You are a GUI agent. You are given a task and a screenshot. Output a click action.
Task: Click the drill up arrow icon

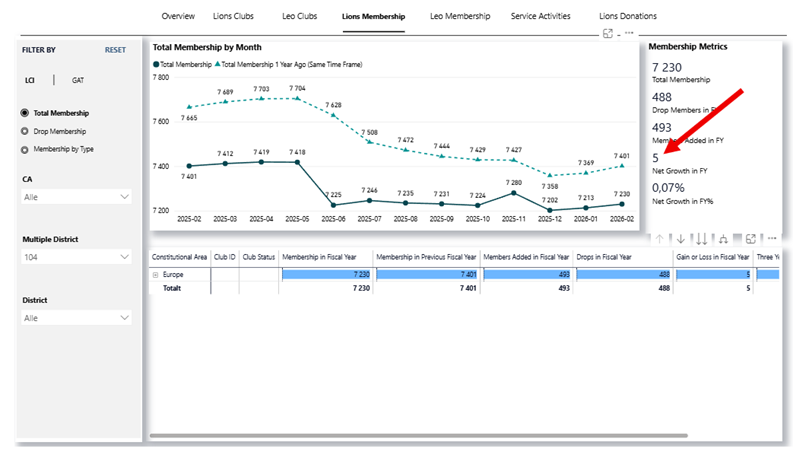pyautogui.click(x=660, y=238)
